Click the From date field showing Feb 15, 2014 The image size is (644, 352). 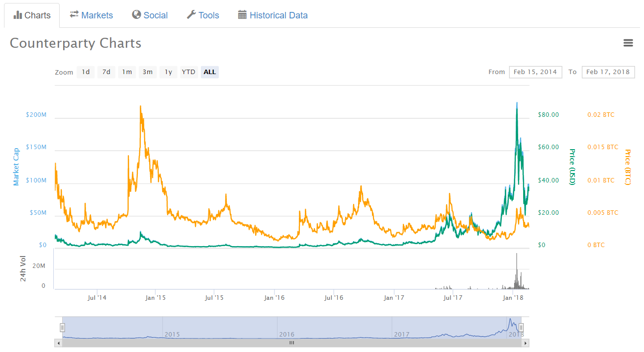(535, 72)
